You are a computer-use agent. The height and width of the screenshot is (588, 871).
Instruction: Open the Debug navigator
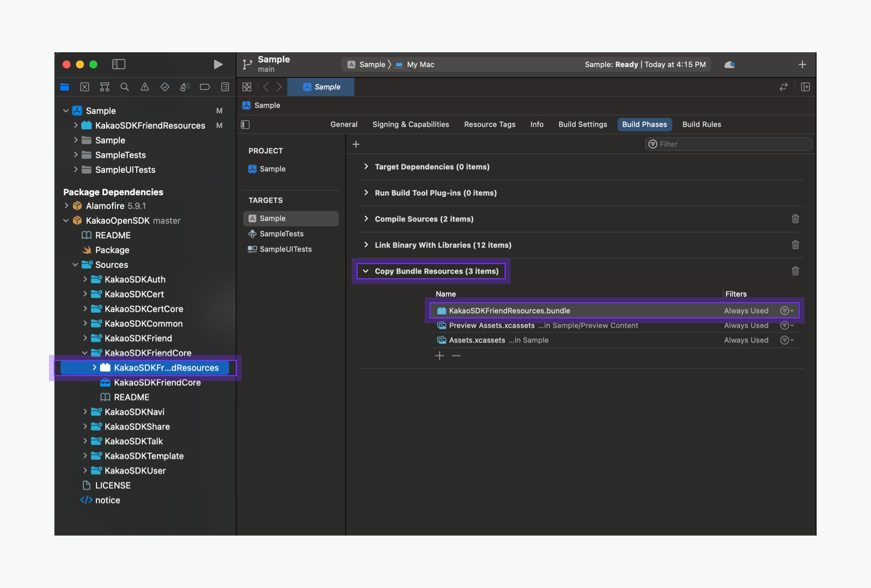(185, 87)
